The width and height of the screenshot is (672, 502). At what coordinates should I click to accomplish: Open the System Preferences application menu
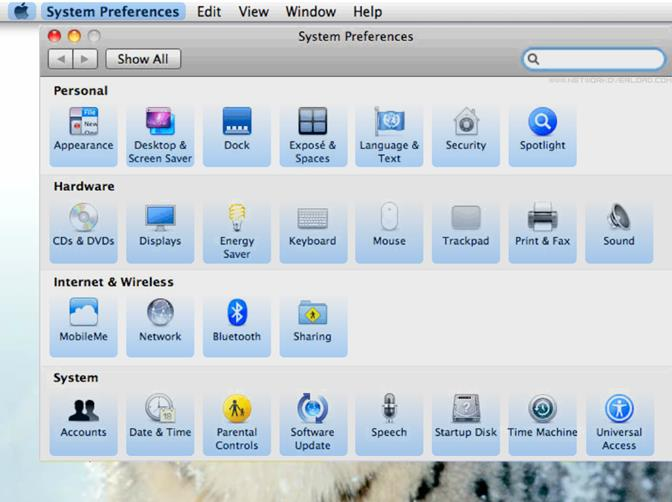tap(113, 12)
